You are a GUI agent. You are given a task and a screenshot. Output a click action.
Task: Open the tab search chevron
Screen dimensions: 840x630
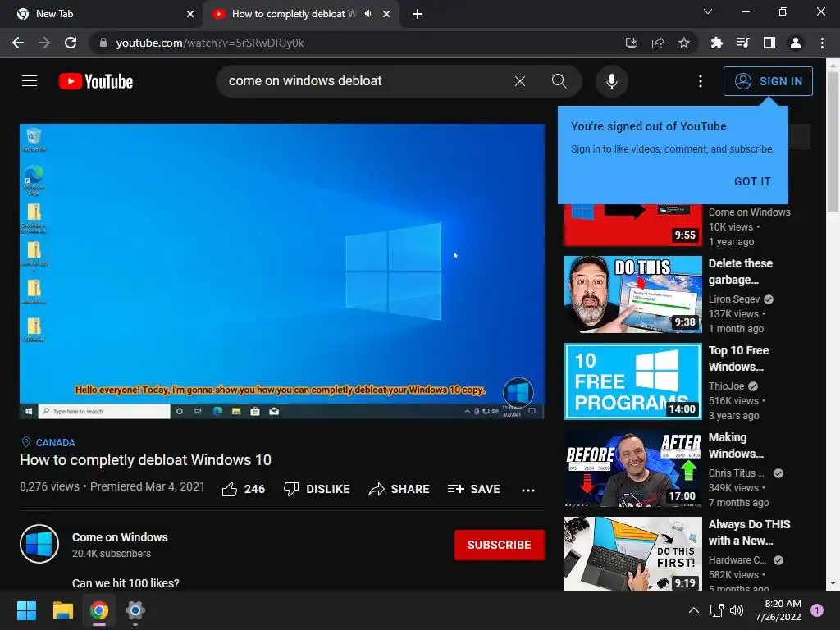[708, 11]
